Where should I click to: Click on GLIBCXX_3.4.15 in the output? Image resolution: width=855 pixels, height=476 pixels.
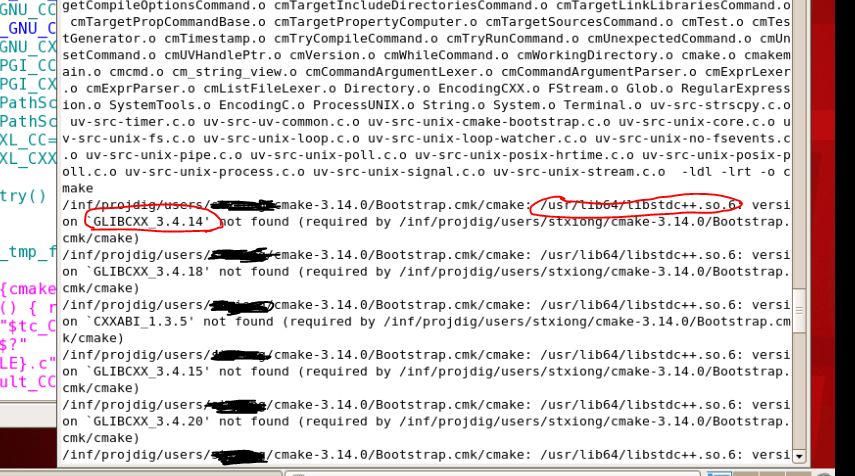(149, 371)
